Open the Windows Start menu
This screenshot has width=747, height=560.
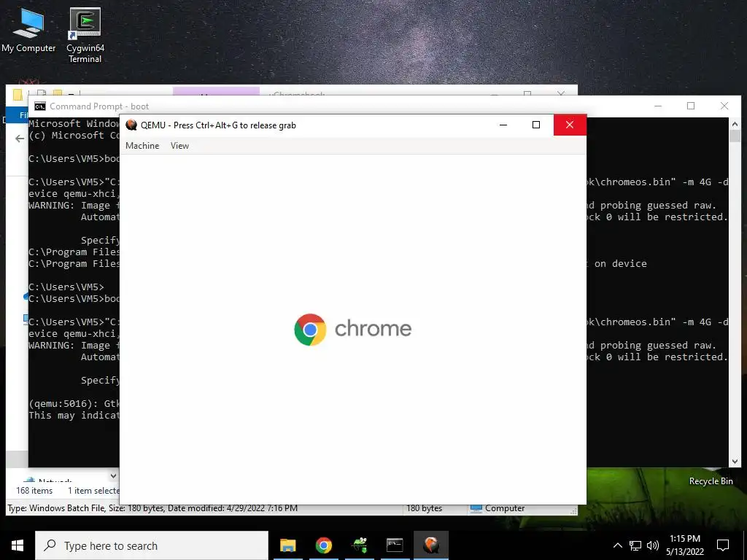point(18,545)
